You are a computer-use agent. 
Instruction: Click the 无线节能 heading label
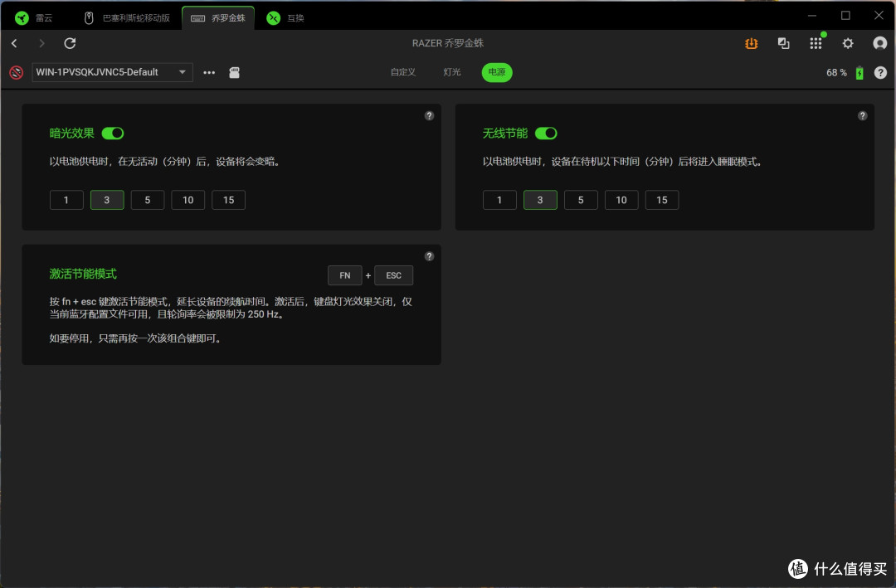[x=505, y=134]
